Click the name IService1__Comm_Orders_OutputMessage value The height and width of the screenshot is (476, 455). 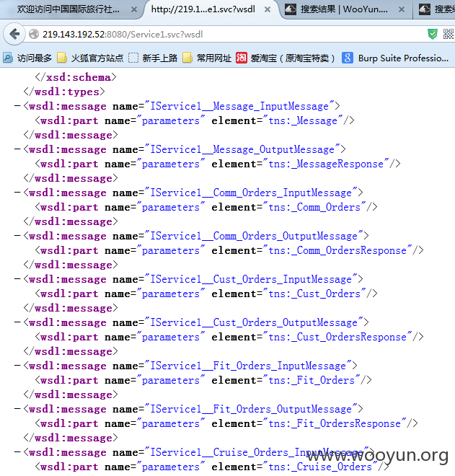pyautogui.click(x=254, y=236)
